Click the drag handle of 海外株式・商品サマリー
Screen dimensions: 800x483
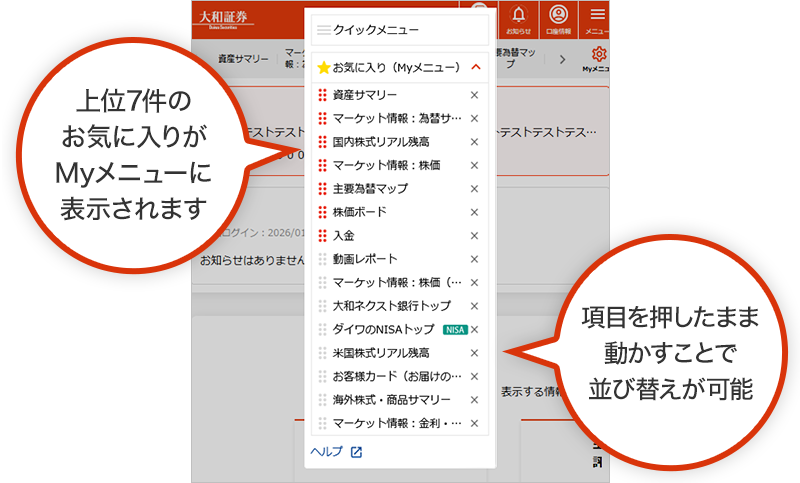tap(322, 400)
